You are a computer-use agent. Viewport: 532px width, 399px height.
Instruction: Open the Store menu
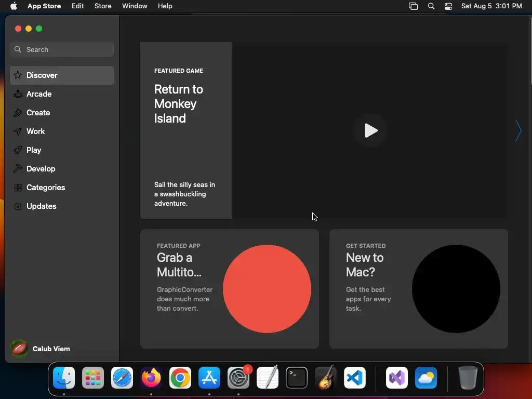pos(103,6)
